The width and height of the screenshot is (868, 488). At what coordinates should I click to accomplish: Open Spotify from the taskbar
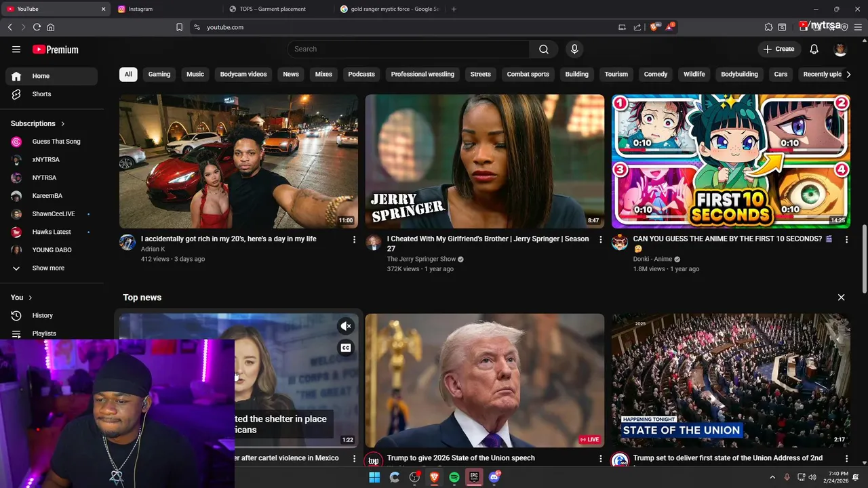pyautogui.click(x=454, y=477)
